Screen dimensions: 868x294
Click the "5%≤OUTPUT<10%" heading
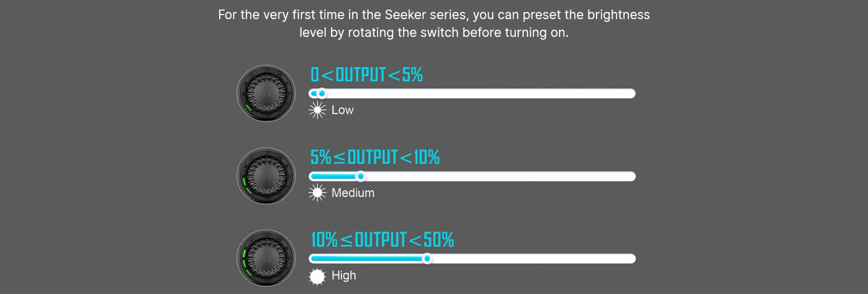[x=375, y=157]
